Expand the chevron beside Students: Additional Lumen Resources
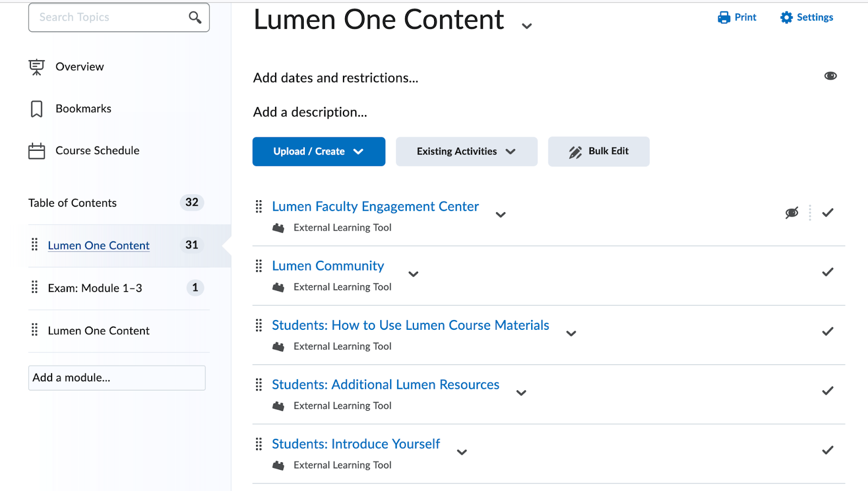The height and width of the screenshot is (491, 868). (x=521, y=393)
